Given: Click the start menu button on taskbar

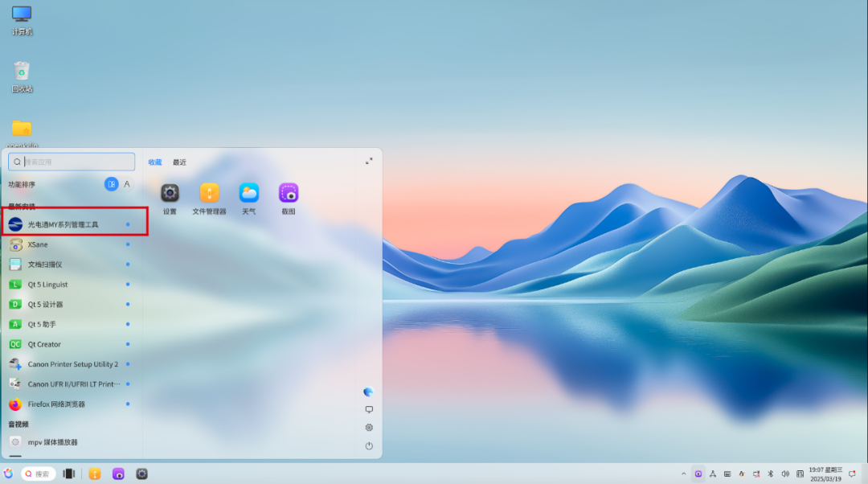Looking at the screenshot, I should pyautogui.click(x=8, y=474).
